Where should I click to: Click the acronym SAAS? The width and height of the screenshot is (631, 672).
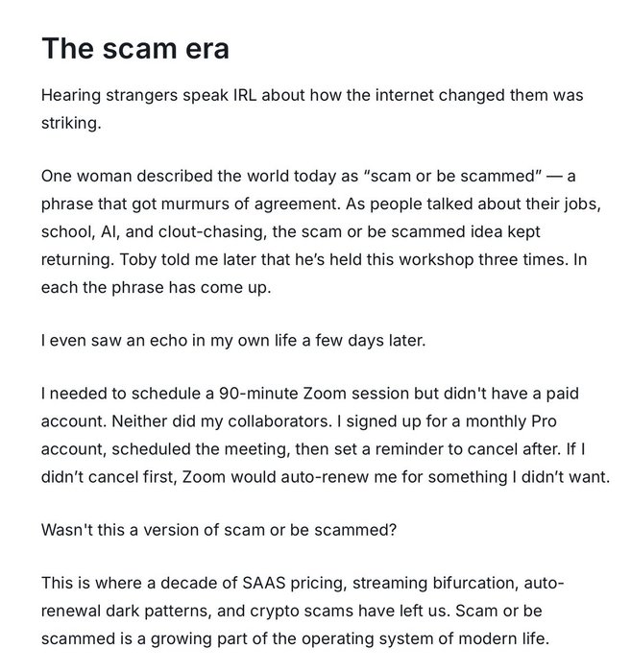264,584
